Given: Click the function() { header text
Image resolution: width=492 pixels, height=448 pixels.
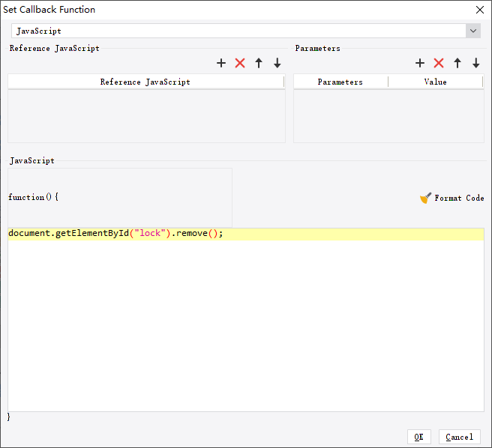Looking at the screenshot, I should point(33,197).
